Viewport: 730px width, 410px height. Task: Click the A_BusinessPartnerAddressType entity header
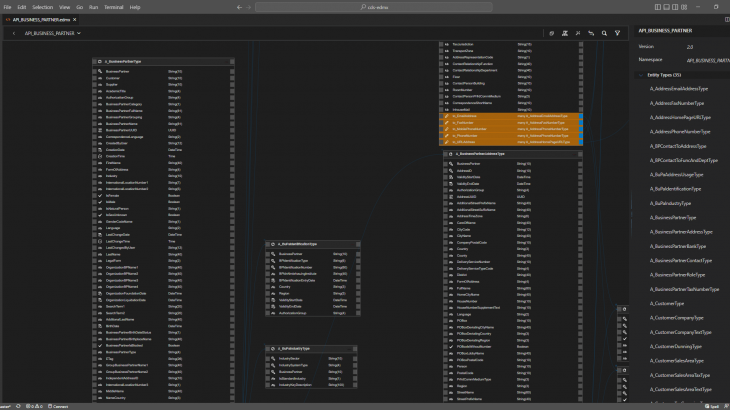click(x=513, y=154)
